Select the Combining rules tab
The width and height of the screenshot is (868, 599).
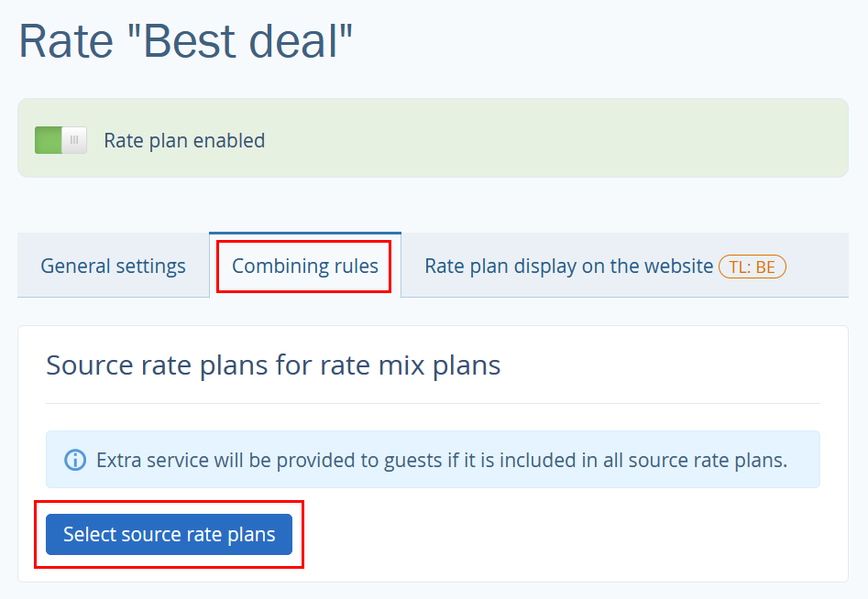[305, 266]
